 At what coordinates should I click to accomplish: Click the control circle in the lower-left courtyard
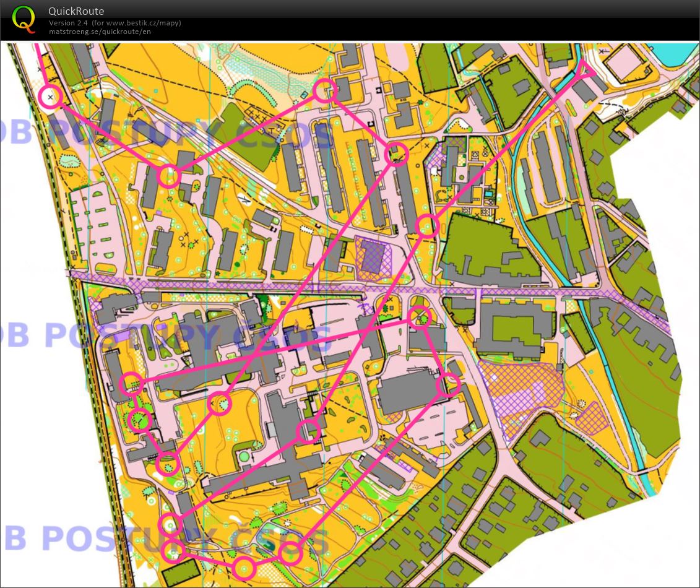tap(139, 419)
